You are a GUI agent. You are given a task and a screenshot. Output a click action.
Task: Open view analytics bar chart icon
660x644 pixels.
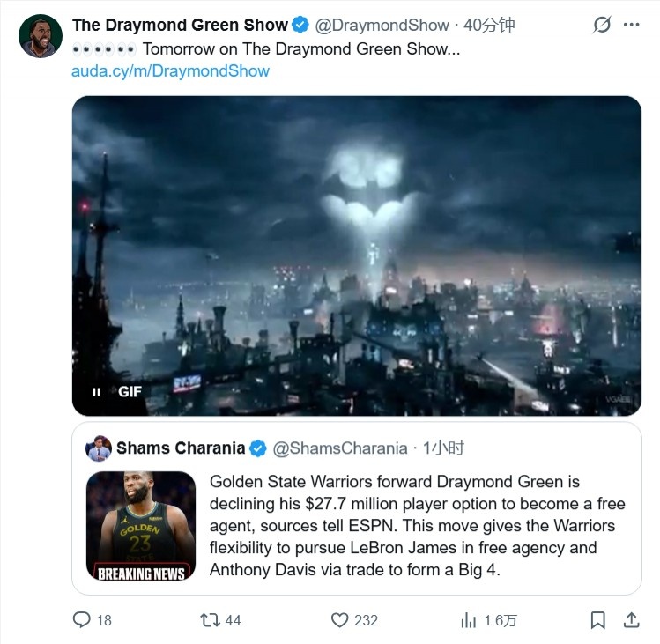[x=468, y=620]
